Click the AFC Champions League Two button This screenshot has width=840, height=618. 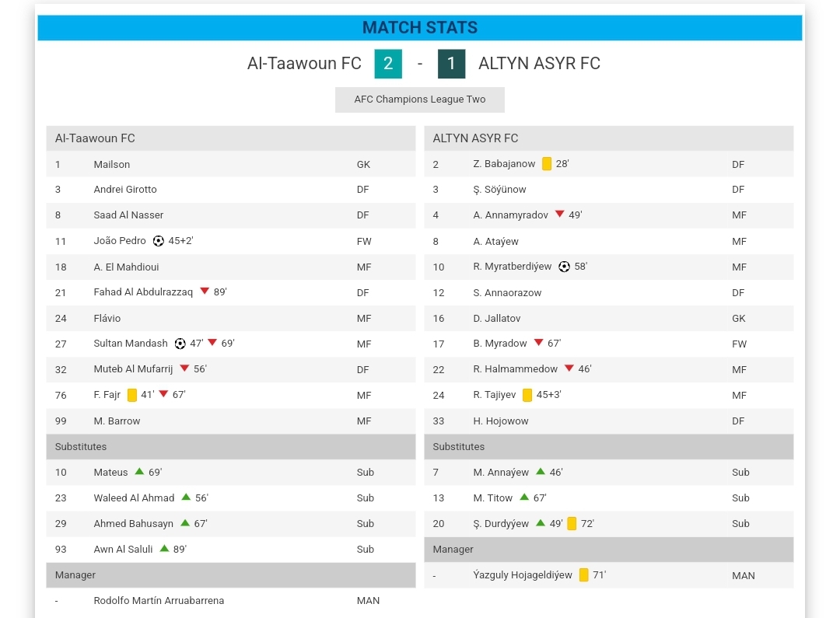point(420,100)
